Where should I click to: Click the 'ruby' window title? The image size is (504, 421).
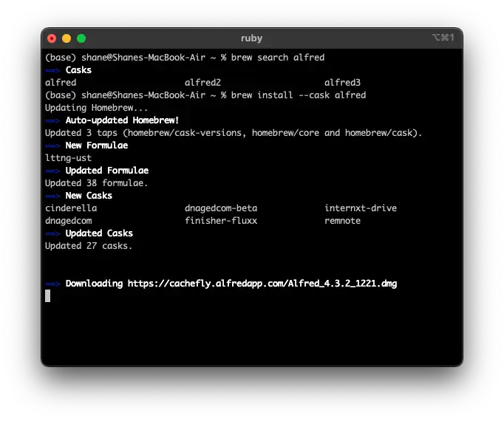coord(251,38)
